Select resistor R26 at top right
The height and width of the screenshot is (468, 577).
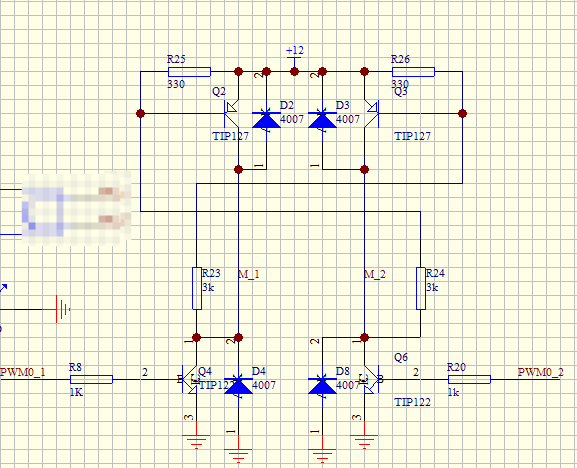tap(413, 72)
